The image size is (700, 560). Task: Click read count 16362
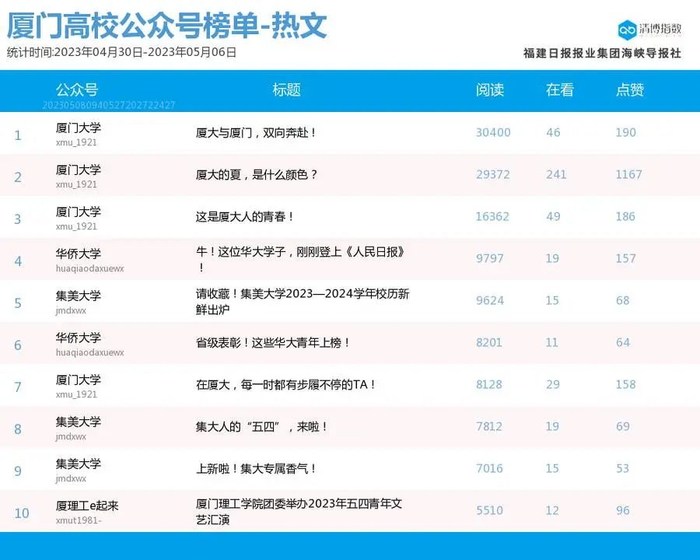tap(492, 217)
